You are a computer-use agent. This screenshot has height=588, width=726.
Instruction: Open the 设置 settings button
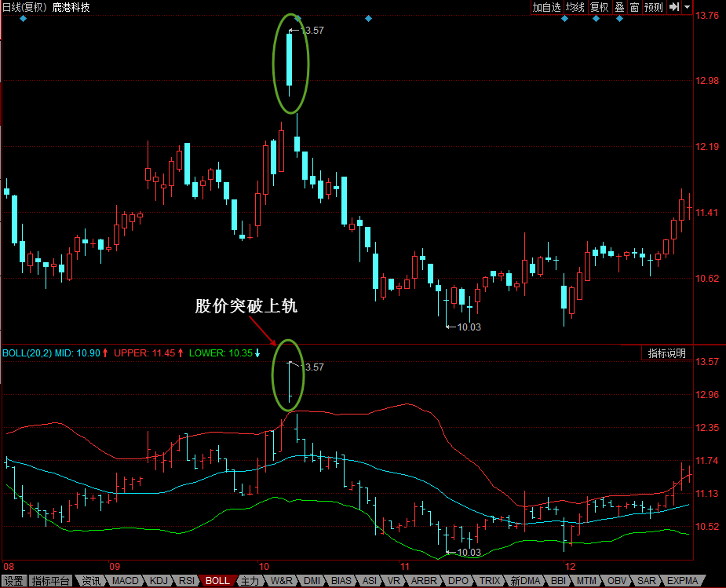click(14, 581)
